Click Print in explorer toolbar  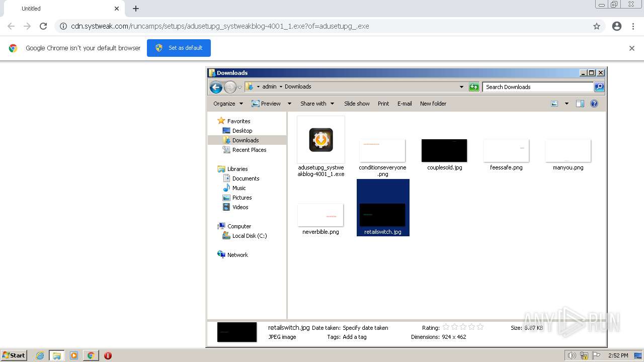tap(383, 104)
